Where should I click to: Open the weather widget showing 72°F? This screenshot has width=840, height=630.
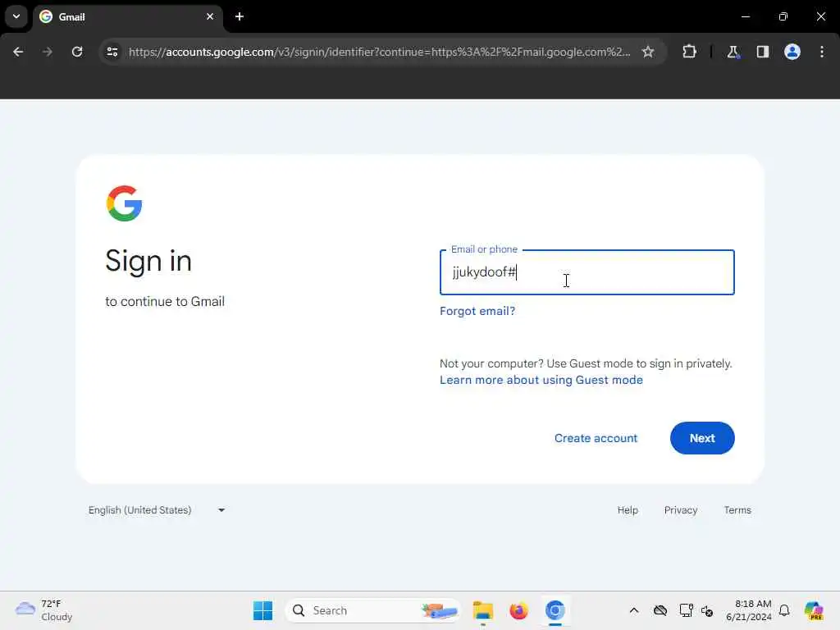coord(44,610)
